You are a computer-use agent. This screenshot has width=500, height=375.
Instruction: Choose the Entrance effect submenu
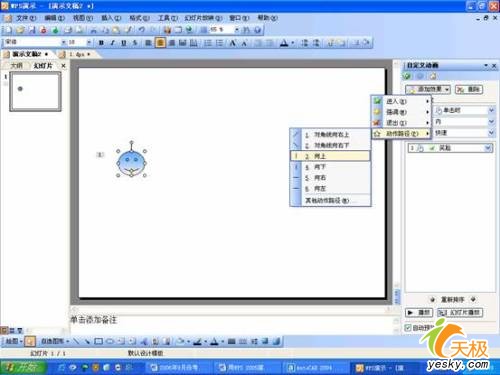tap(401, 101)
